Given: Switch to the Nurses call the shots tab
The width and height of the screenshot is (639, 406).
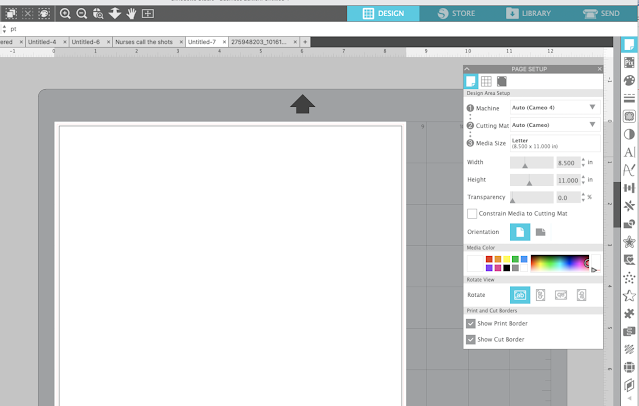Looking at the screenshot, I should point(144,42).
